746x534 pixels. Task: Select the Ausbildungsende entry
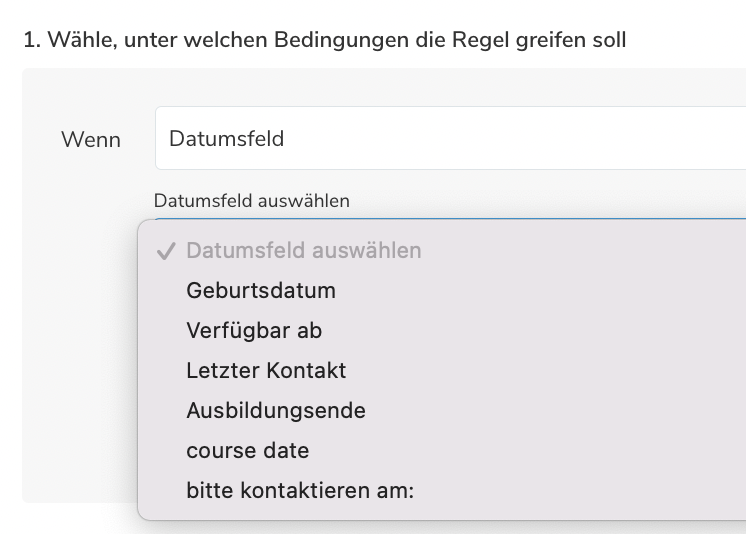click(x=276, y=411)
